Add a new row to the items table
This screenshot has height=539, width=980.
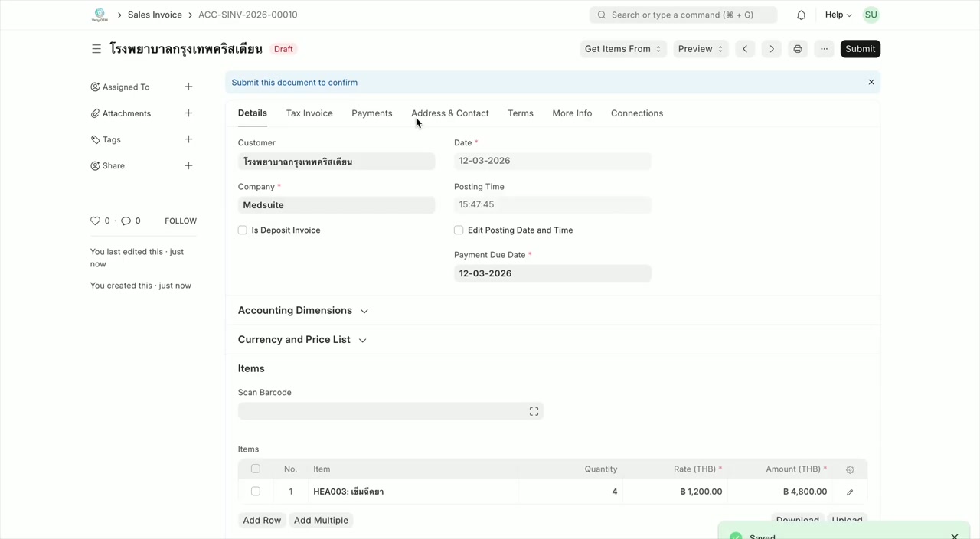(x=262, y=520)
